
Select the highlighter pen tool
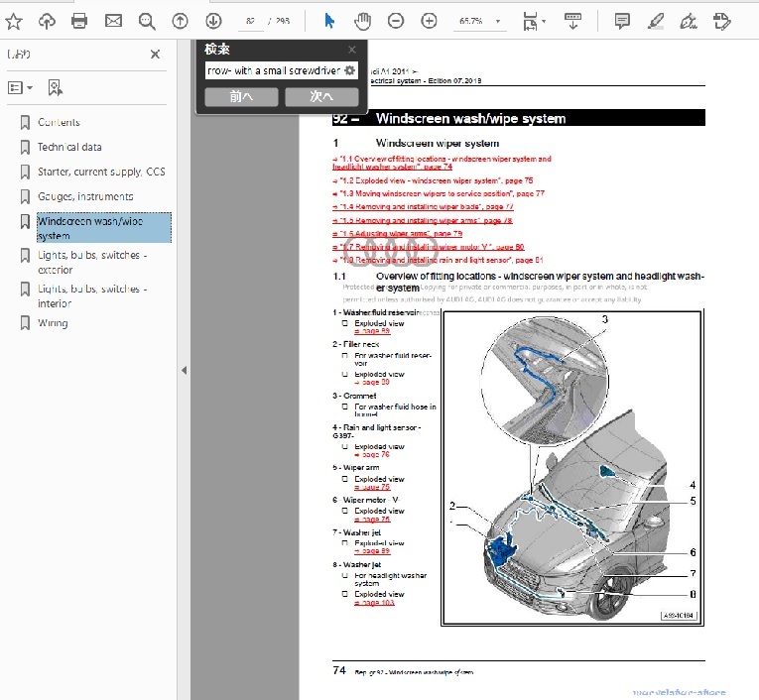(x=656, y=22)
